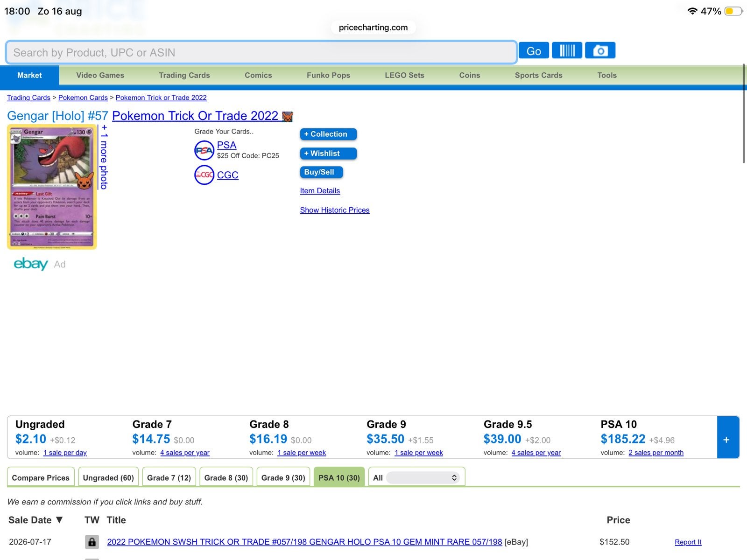This screenshot has width=747, height=560.
Task: Open the Tools menu
Action: pos(607,75)
